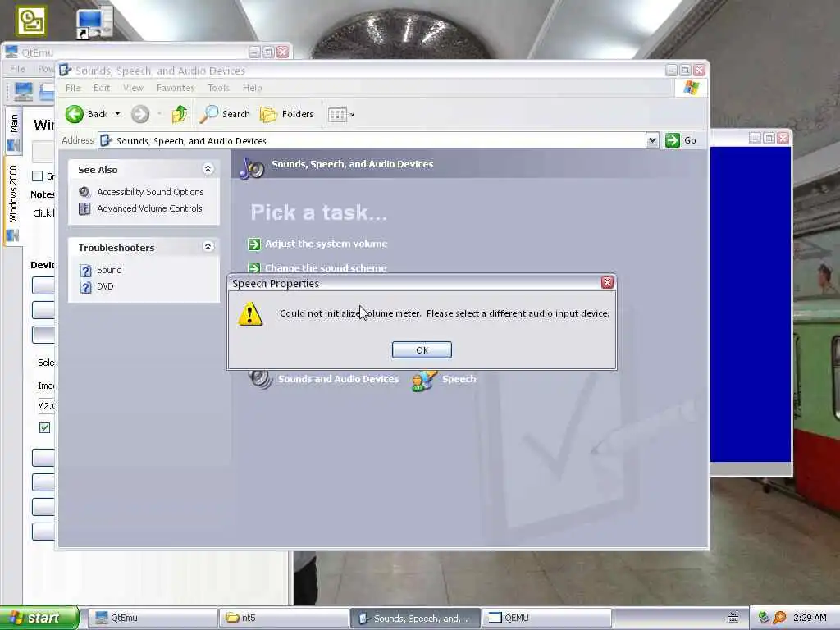
Task: Open the Favorites menu
Action: pyautogui.click(x=176, y=88)
